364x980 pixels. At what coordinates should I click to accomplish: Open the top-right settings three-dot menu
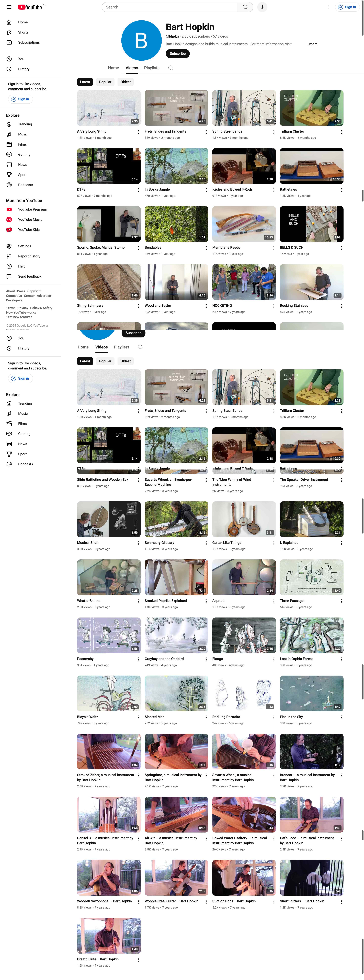[328, 7]
